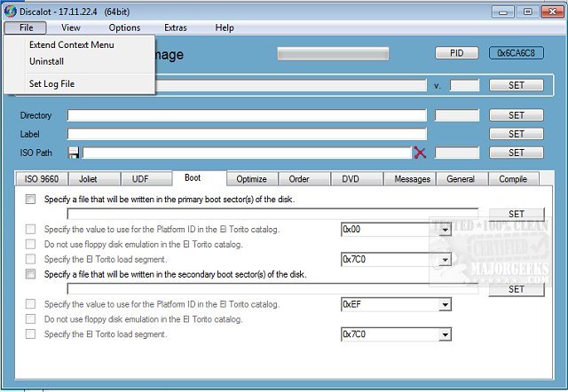This screenshot has height=392, width=568.
Task: Minimize the Discalot window
Action: (x=503, y=12)
